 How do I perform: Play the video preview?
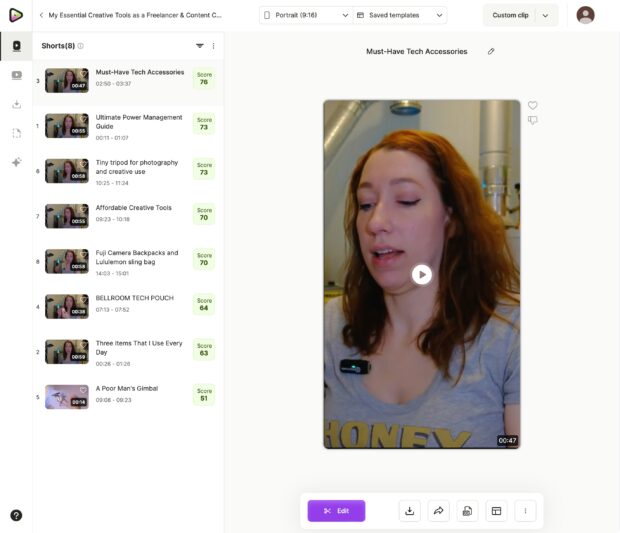coord(422,274)
